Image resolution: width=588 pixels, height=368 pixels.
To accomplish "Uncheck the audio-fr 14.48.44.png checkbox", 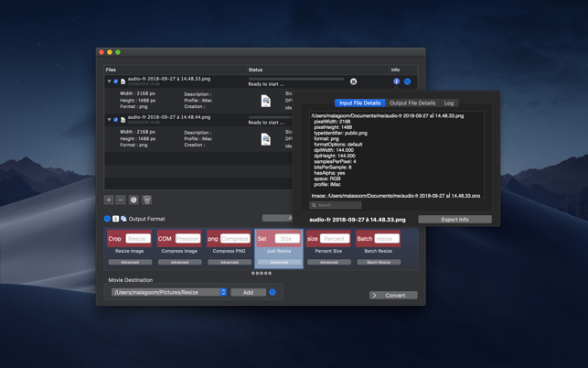I will [116, 120].
